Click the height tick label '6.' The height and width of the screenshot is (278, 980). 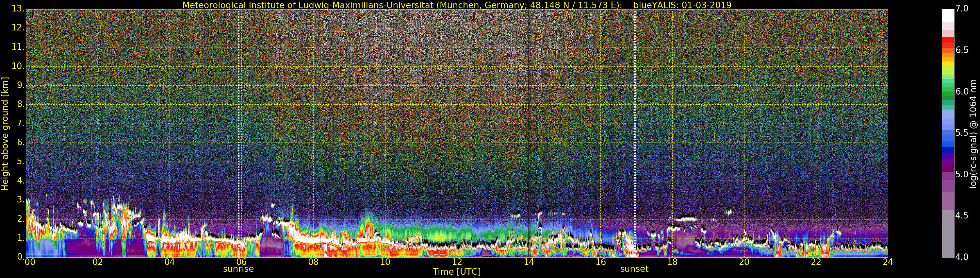tap(21, 142)
